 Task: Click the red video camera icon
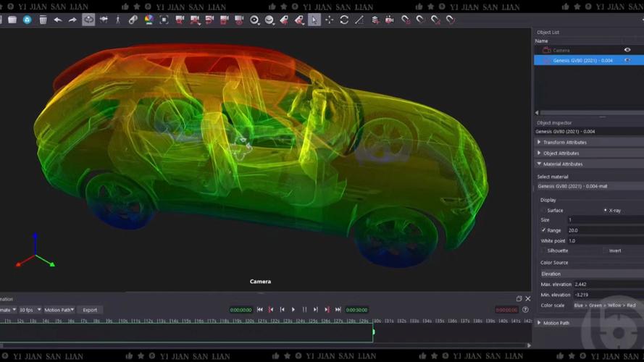(x=389, y=20)
